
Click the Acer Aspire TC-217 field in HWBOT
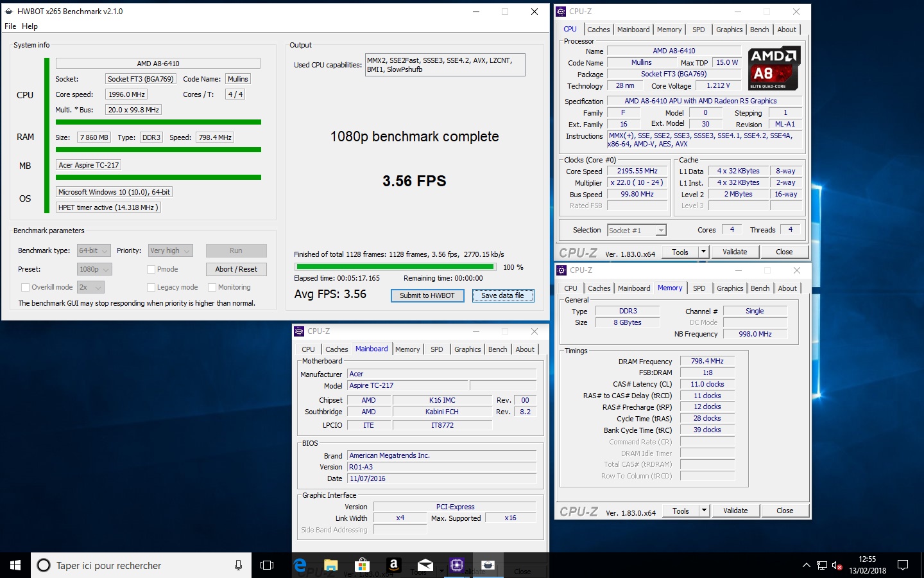click(89, 165)
